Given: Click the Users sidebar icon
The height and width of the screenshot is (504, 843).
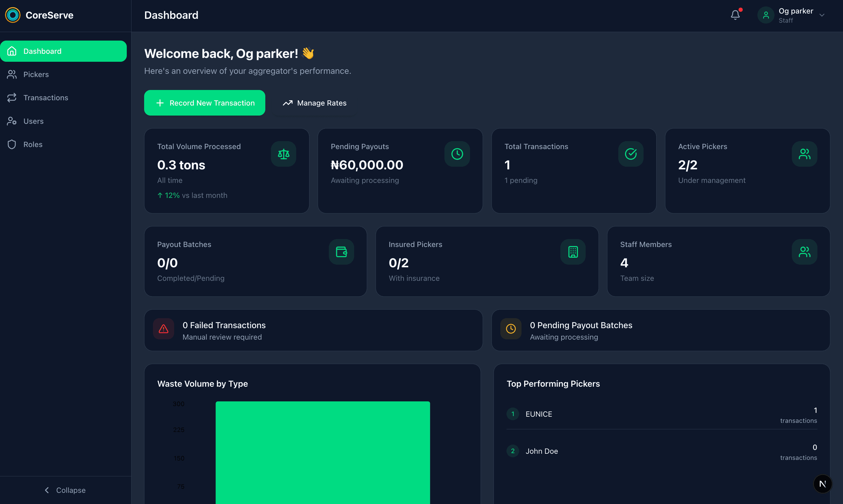Looking at the screenshot, I should 12,121.
